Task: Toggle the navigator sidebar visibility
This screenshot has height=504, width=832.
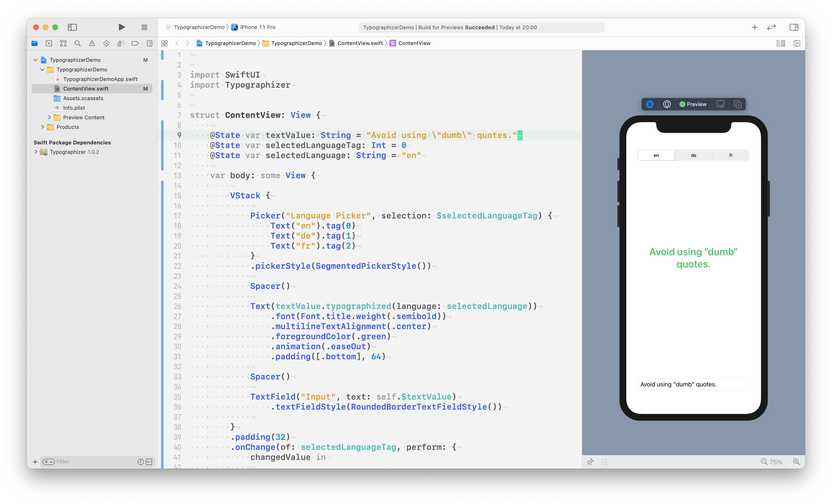Action: point(72,27)
